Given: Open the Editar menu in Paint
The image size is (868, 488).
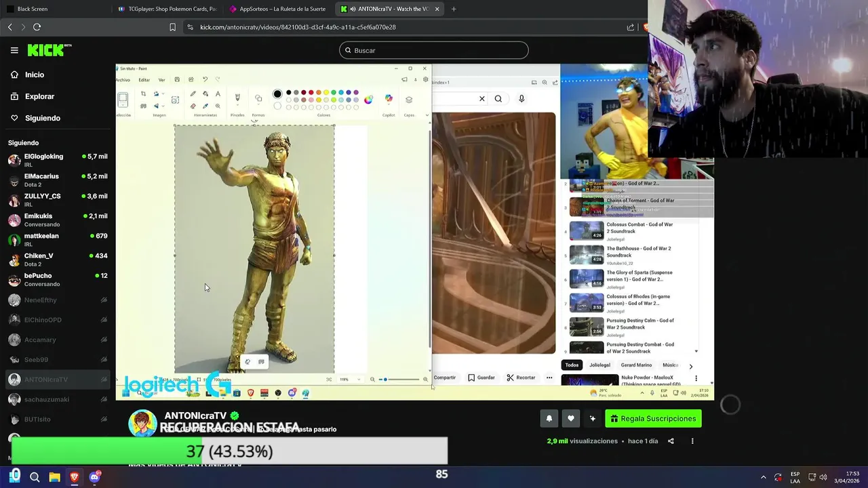Looking at the screenshot, I should [144, 80].
